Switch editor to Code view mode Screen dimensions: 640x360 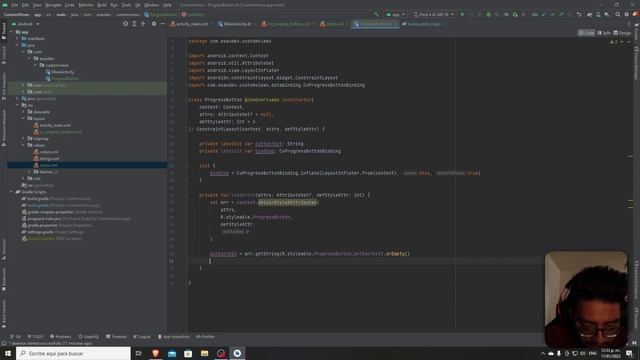click(x=587, y=33)
